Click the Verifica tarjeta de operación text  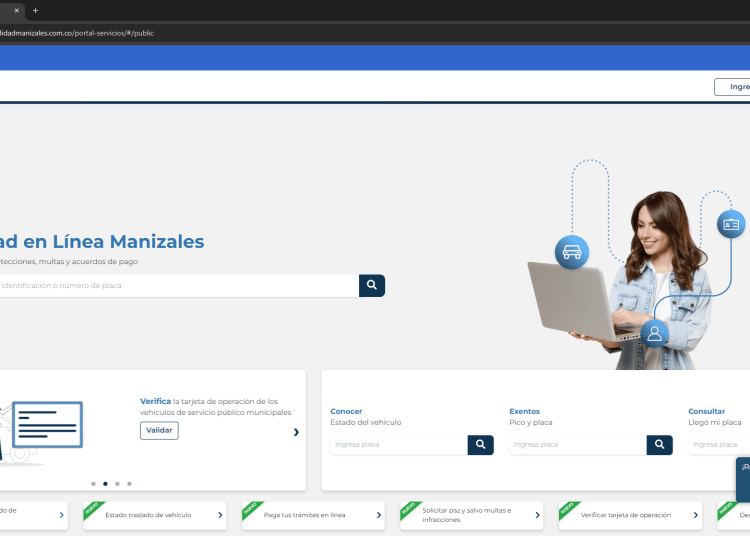click(x=216, y=407)
